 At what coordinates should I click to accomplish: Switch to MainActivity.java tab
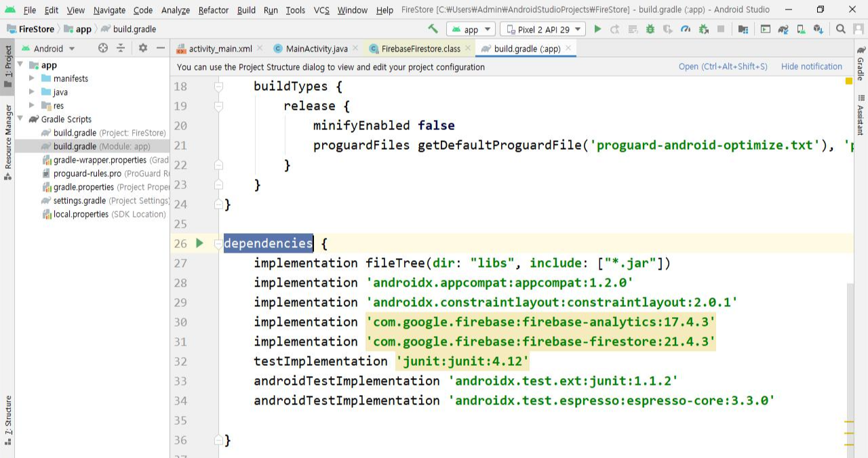(316, 49)
